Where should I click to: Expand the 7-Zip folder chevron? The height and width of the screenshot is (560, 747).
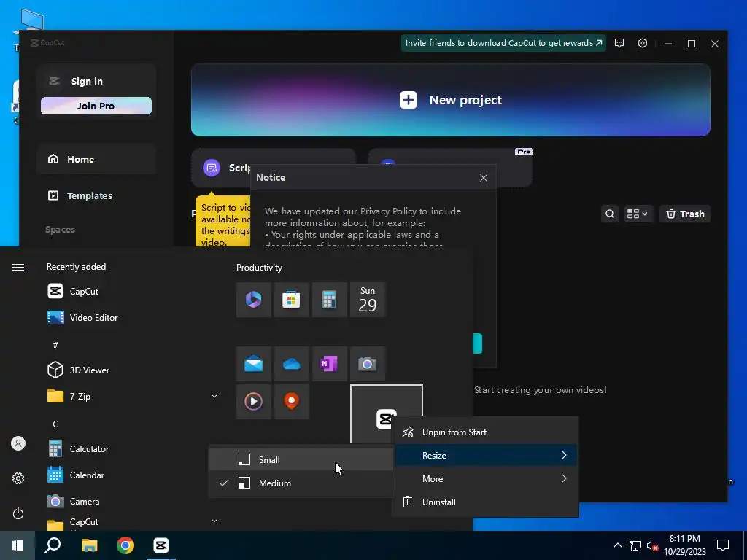click(x=214, y=396)
